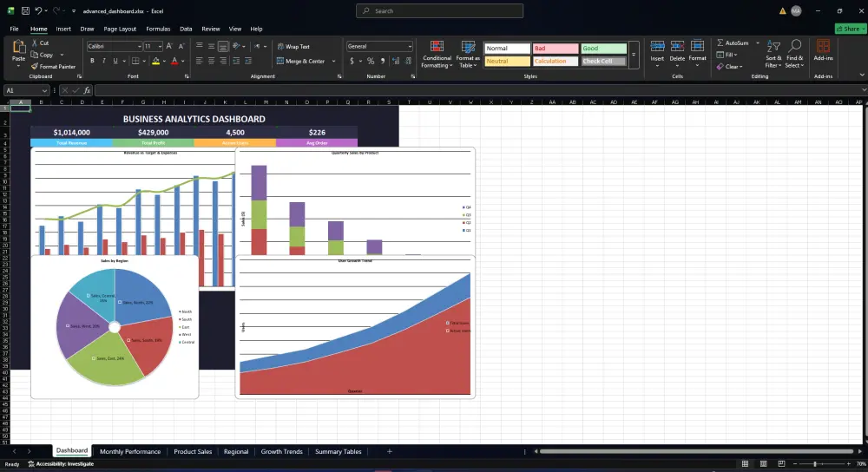Open the Growth Trends sheet tab
The height and width of the screenshot is (472, 868).
tap(282, 451)
